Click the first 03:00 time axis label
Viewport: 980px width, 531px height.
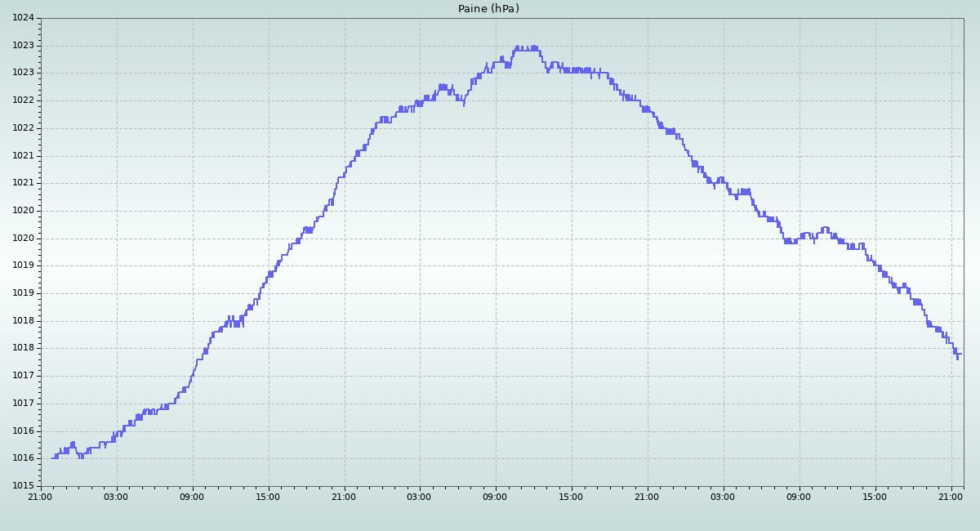[x=117, y=496]
